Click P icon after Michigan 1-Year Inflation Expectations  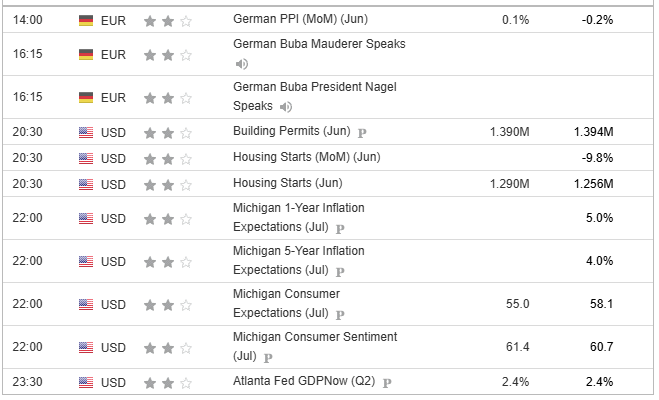click(340, 229)
